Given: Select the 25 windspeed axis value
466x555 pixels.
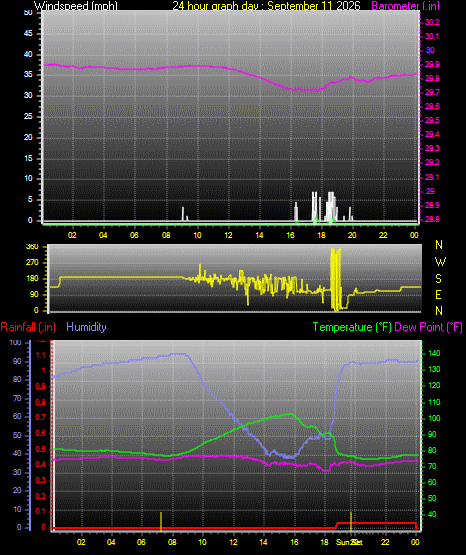Looking at the screenshot, I should [x=28, y=116].
